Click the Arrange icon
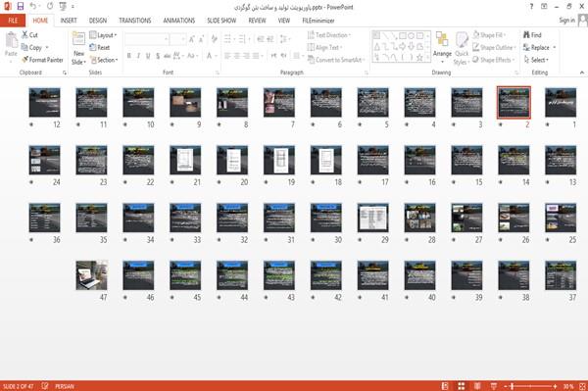The height and width of the screenshot is (391, 588). [442, 40]
